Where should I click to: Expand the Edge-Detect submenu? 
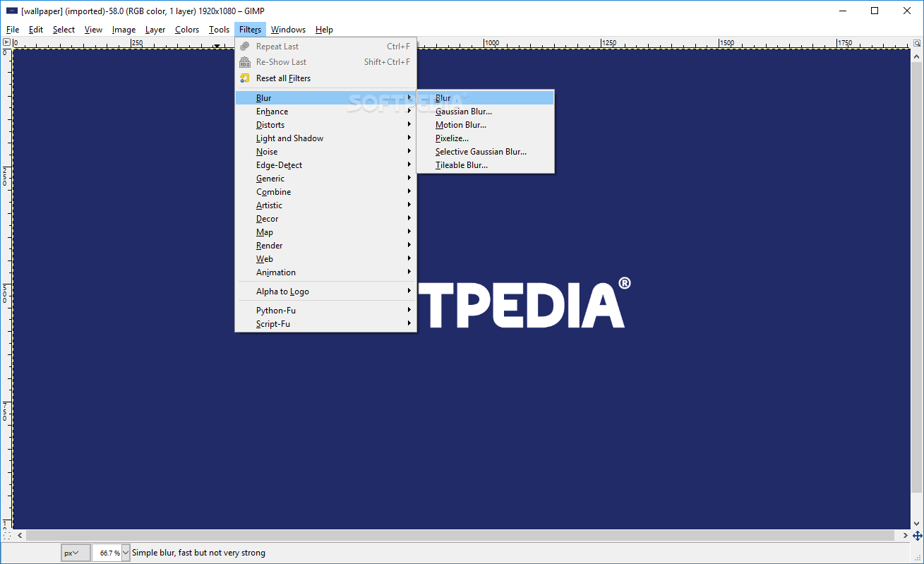pyautogui.click(x=325, y=165)
